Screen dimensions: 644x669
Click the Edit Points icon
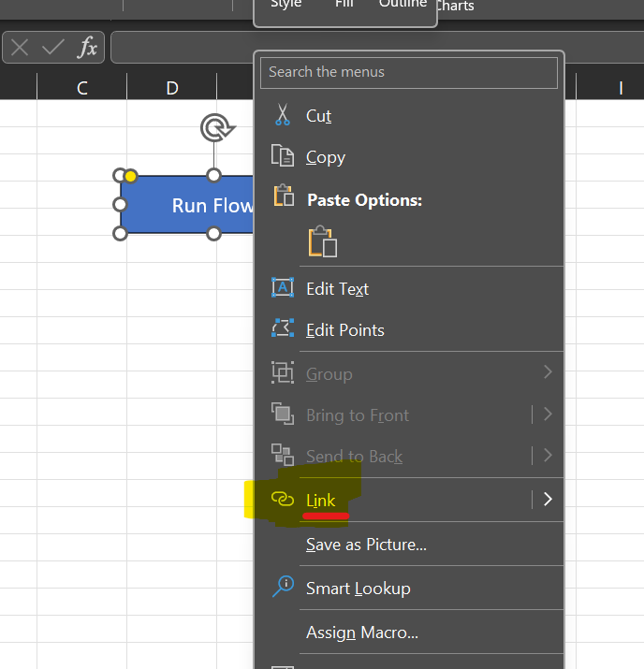point(282,329)
